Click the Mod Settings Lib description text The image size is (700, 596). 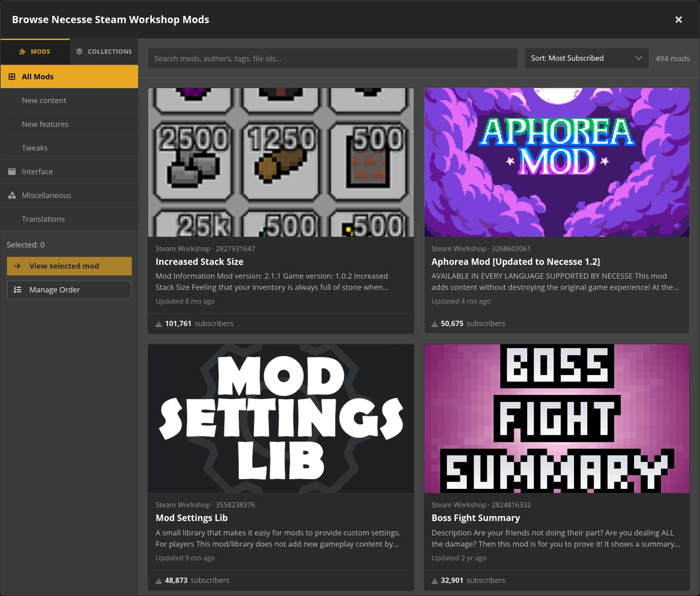(x=278, y=538)
